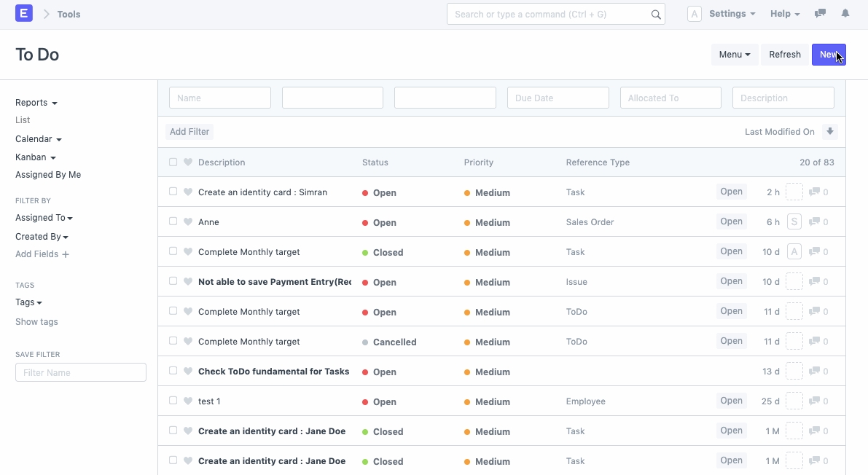Click the Add Filter button

click(189, 132)
